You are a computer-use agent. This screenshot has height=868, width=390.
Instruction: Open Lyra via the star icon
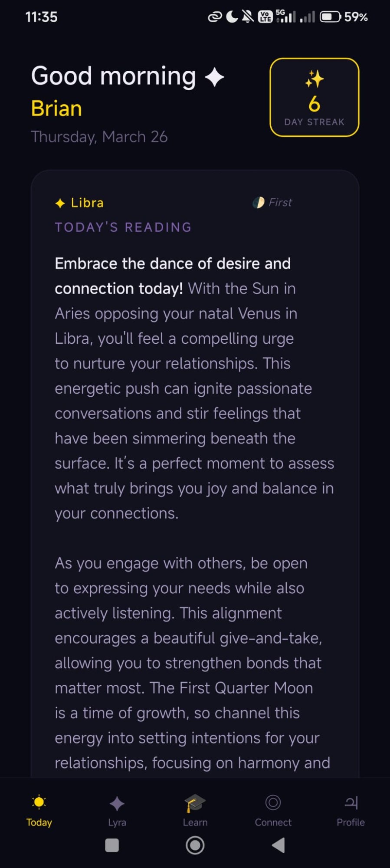coord(117,803)
